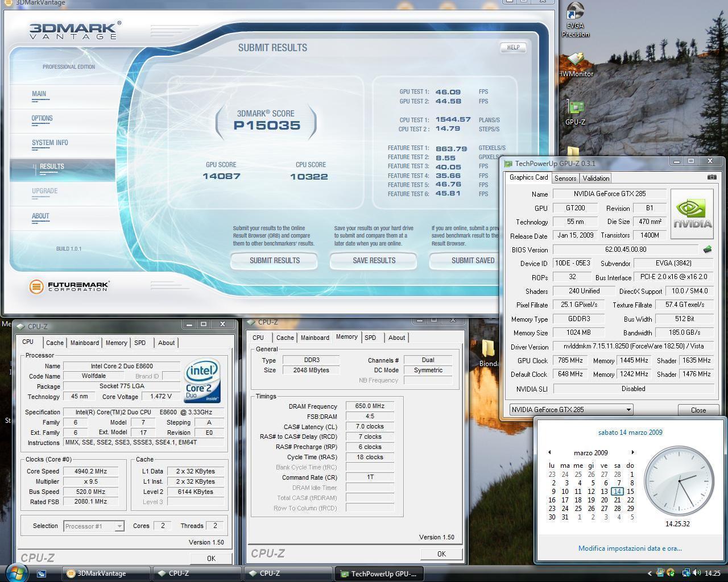The image size is (728, 582).
Task: Click the Driver Version field in GPU-Z
Action: point(633,347)
